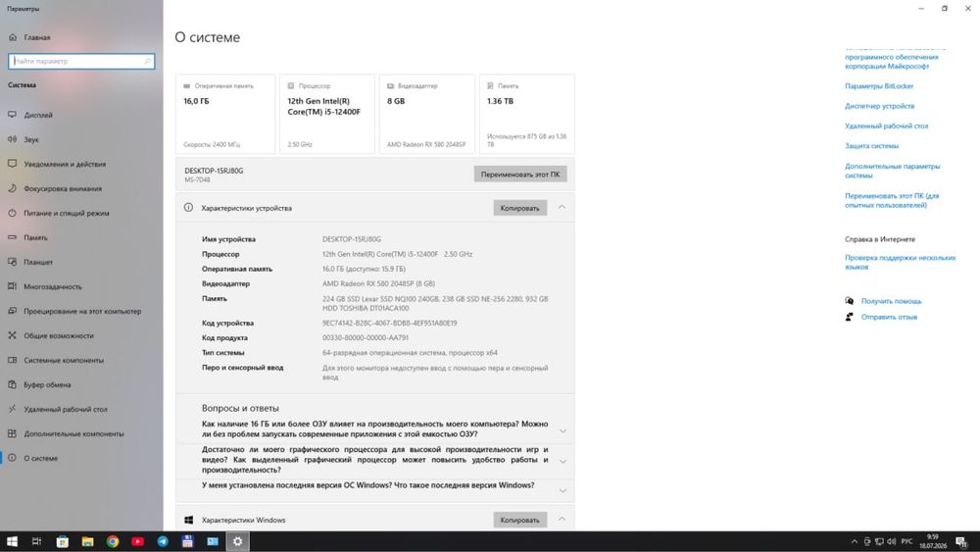Screen dimensions: 980x552
Task: Click the Планшет tablet icon
Action: coord(13,262)
